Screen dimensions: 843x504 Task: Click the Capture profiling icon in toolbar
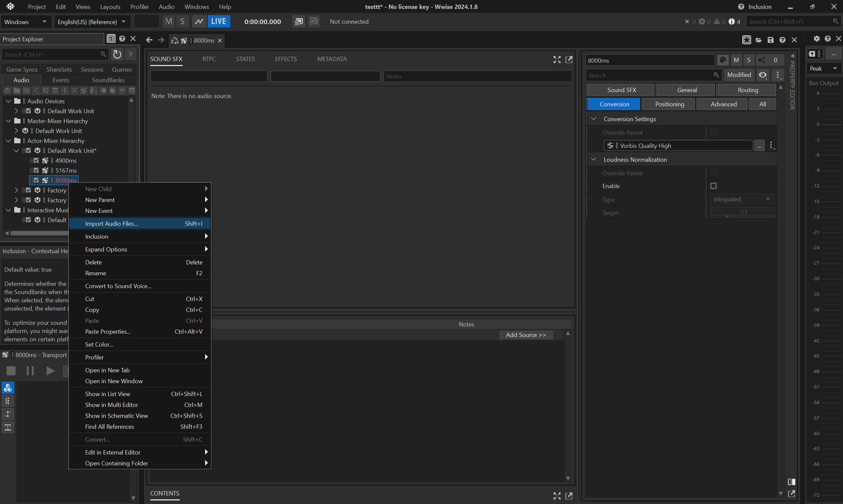(x=199, y=21)
